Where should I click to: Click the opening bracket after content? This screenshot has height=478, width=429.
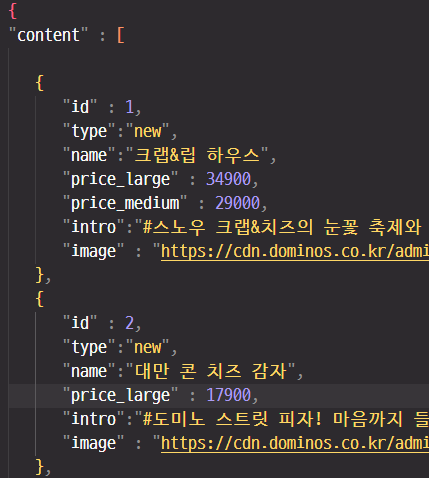pos(121,35)
